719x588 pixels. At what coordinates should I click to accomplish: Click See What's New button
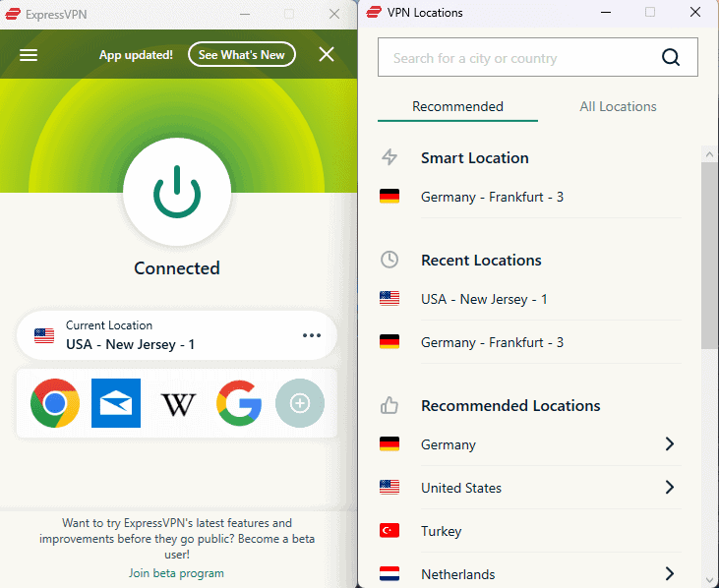pos(242,54)
